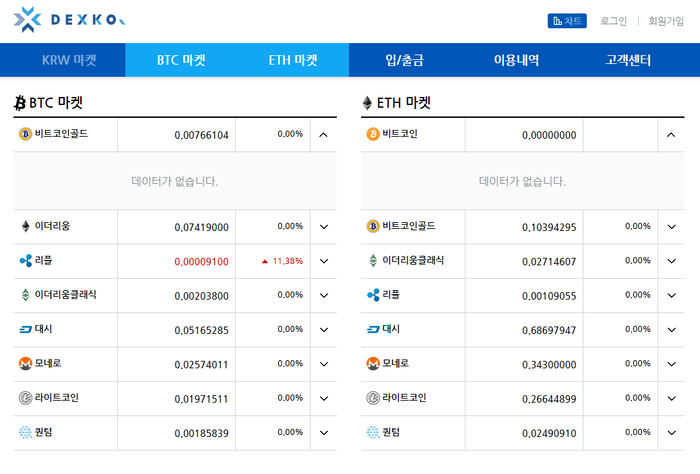Click price 0.07419000 for 이더리움
This screenshot has width=700, height=474.
pyautogui.click(x=201, y=227)
